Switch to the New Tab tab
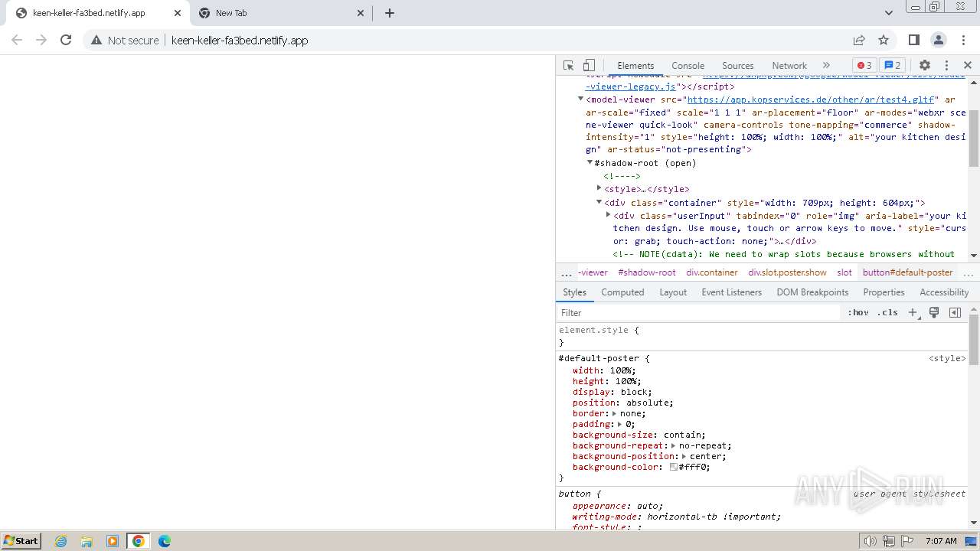980x551 pixels. click(x=282, y=13)
